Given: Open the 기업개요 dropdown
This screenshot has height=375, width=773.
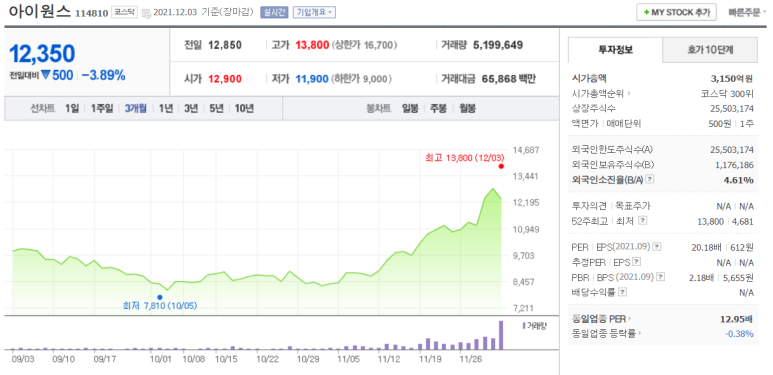Looking at the screenshot, I should pos(314,12).
